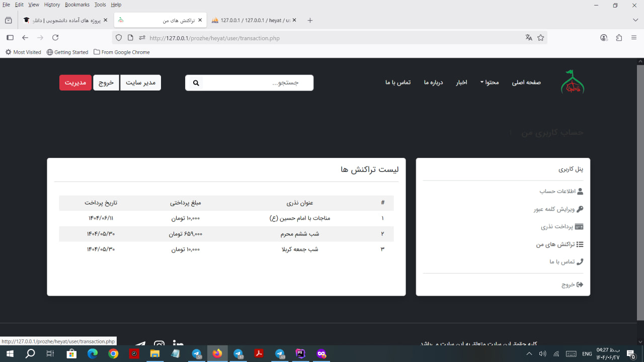Viewport: 644px width, 362px height.
Task: Bookmark this page with the star icon
Action: (x=541, y=38)
